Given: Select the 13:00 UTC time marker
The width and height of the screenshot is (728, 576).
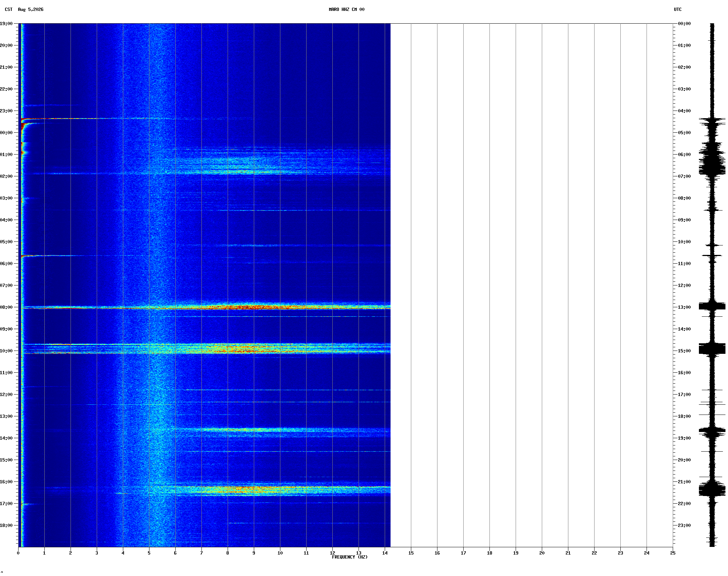Looking at the screenshot, I should click(684, 307).
